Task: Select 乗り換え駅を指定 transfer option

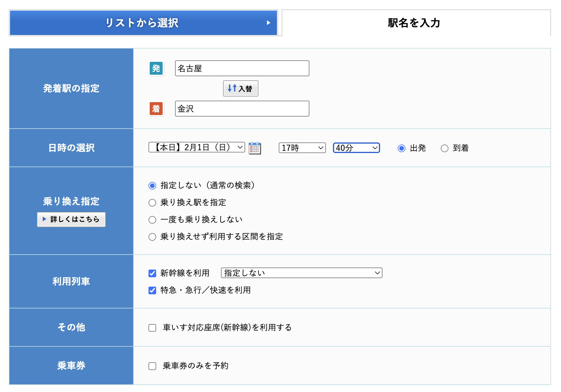Action: [152, 202]
